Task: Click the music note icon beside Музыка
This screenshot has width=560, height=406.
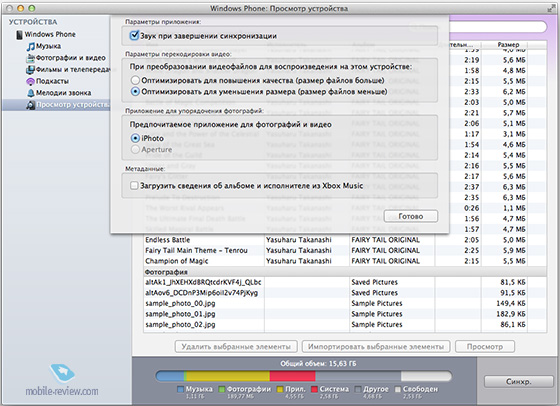Action: [x=31, y=46]
